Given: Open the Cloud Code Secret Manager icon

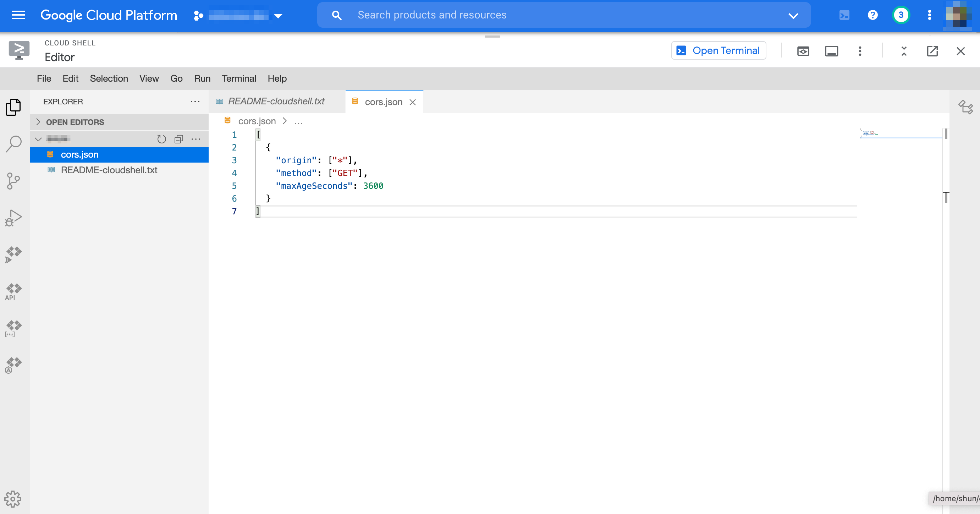Looking at the screenshot, I should pos(13,328).
